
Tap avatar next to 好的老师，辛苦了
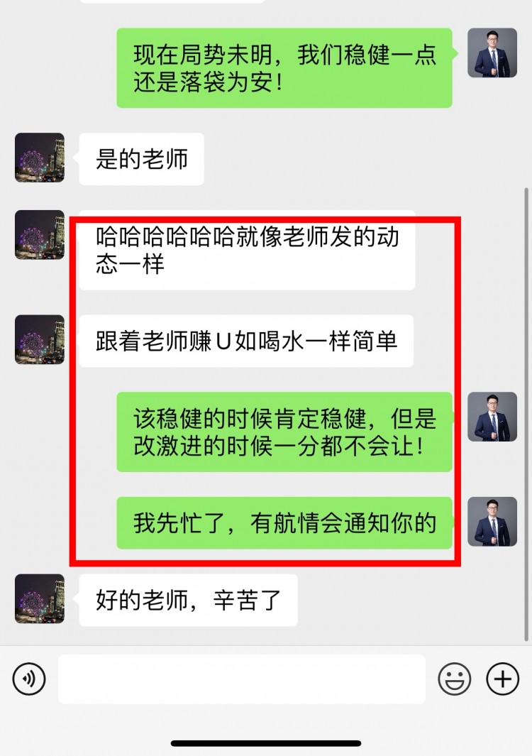click(x=40, y=599)
